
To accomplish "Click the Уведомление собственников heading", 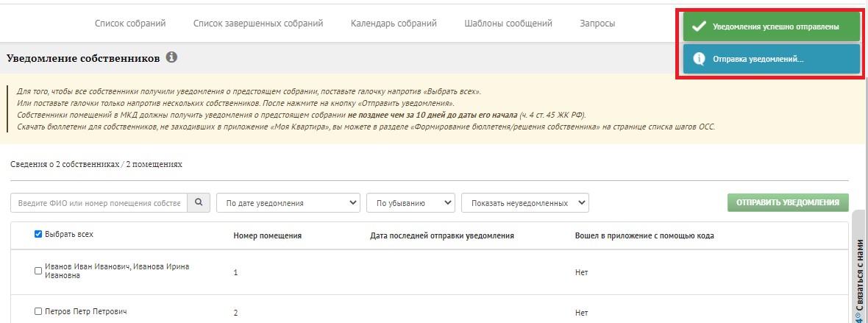I will click(x=83, y=57).
